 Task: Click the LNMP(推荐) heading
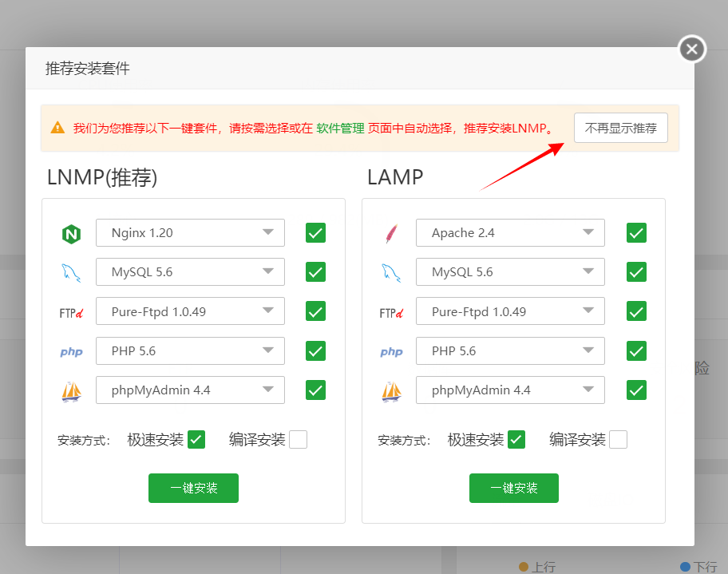tap(102, 177)
